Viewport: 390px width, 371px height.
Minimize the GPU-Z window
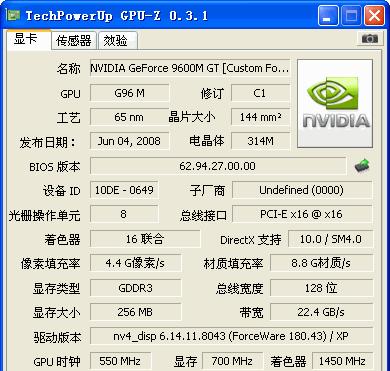point(328,16)
